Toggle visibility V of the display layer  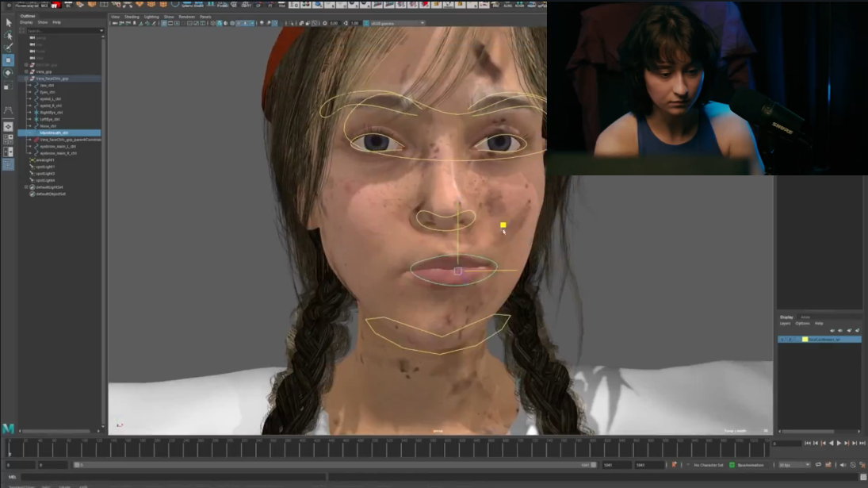click(x=782, y=339)
